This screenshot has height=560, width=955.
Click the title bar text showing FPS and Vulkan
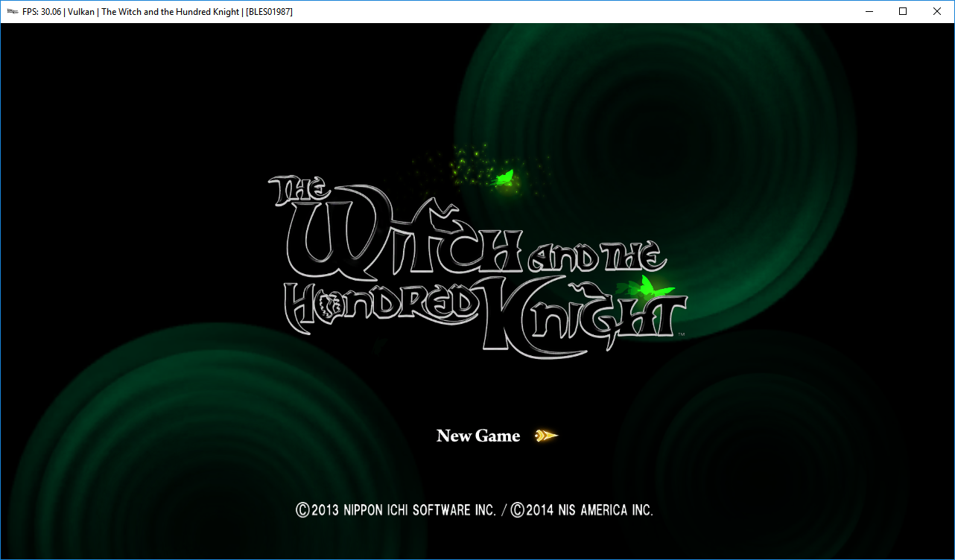[x=158, y=12]
